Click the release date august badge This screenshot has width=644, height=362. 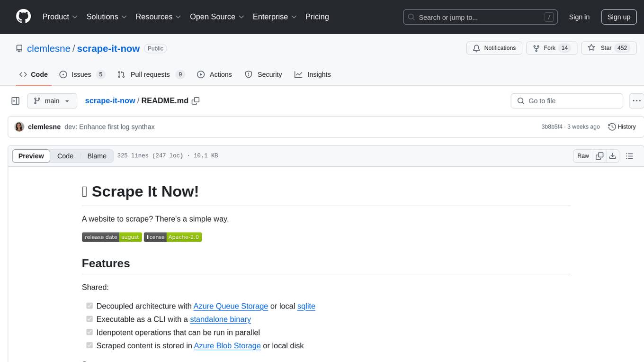[x=112, y=237]
